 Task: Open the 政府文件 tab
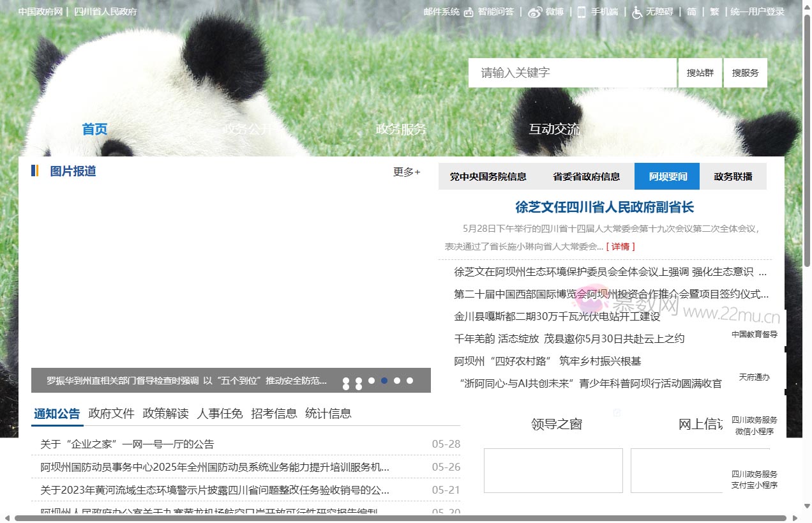point(111,413)
